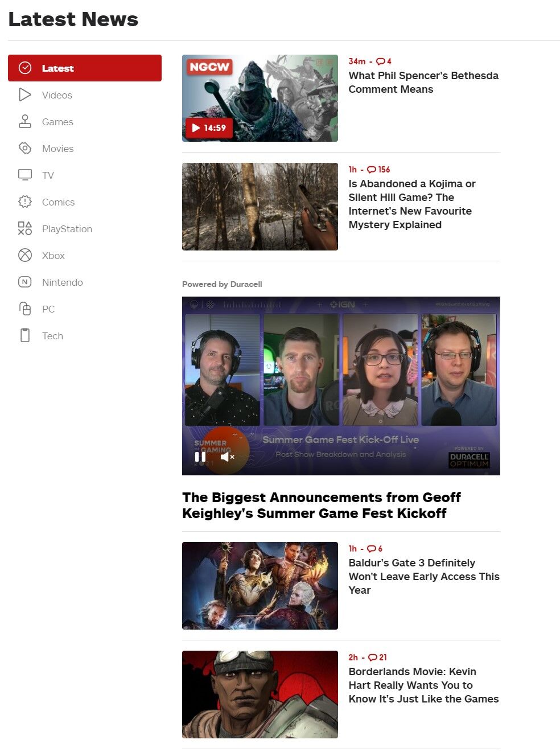Click the Borderlands character thumbnail
Screen dimensions: 560x756
(260, 695)
